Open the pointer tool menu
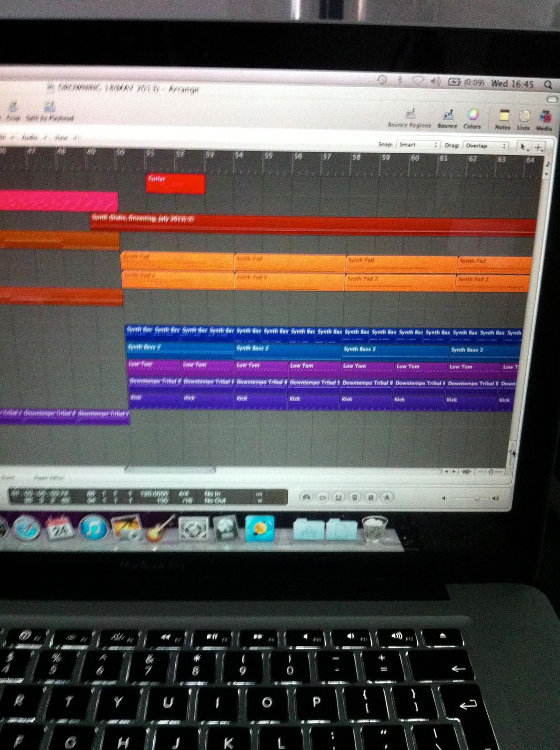 point(524,147)
